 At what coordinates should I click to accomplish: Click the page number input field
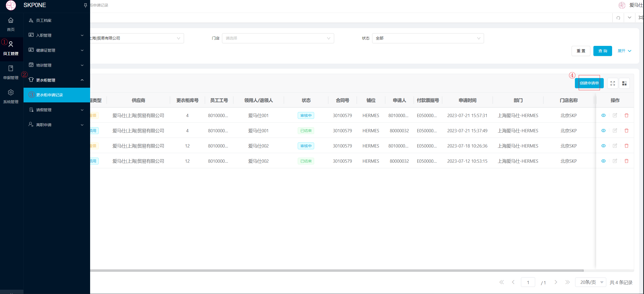tap(528, 282)
